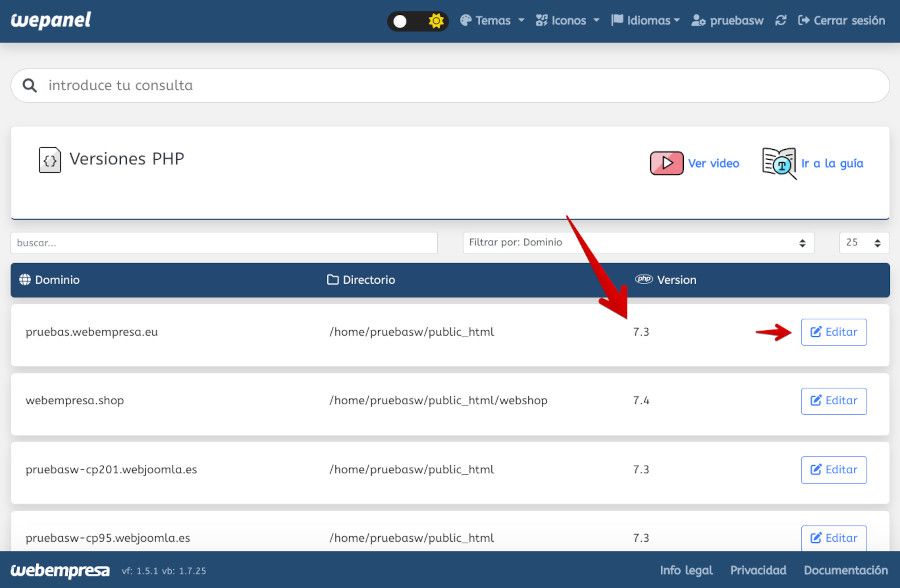This screenshot has height=588, width=900.
Task: Focus the 'introduce tu consulta' search field
Action: (450, 86)
